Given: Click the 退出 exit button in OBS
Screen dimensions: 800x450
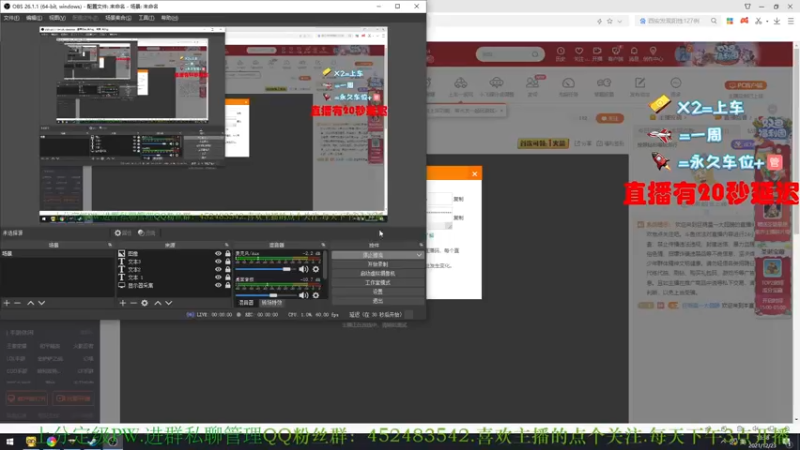Looking at the screenshot, I should (x=378, y=301).
